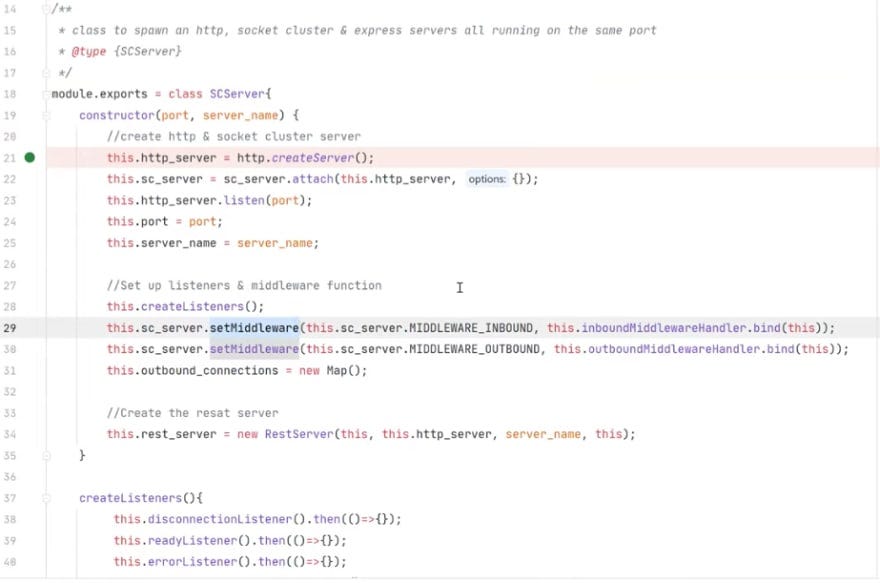This screenshot has height=583, width=880.
Task: Select the outbound_connections Map assignment
Action: [198, 370]
